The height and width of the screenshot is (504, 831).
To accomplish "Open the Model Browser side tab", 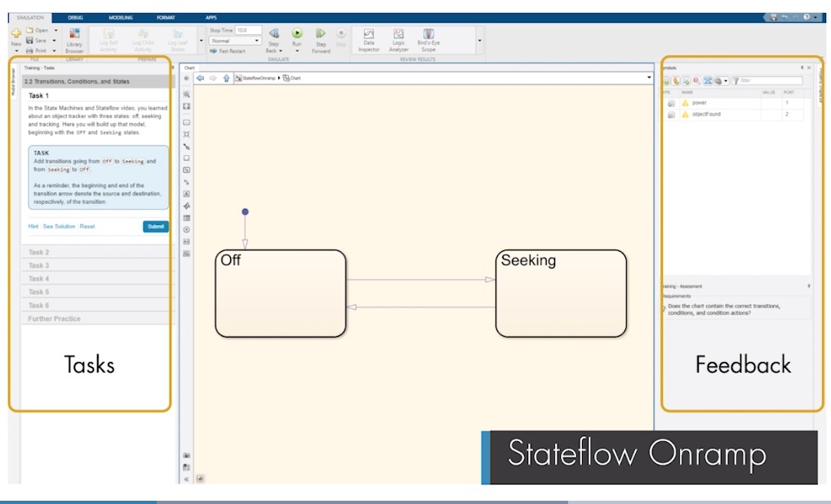I will (x=15, y=82).
